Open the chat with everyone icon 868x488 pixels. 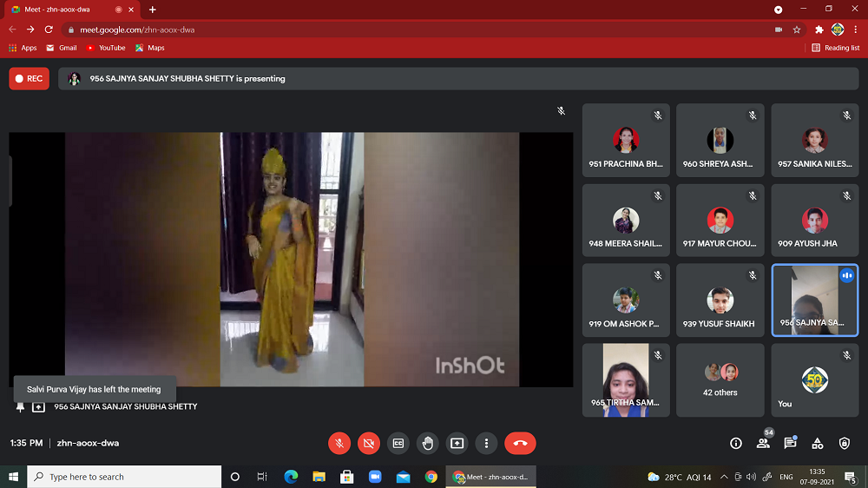[790, 443]
